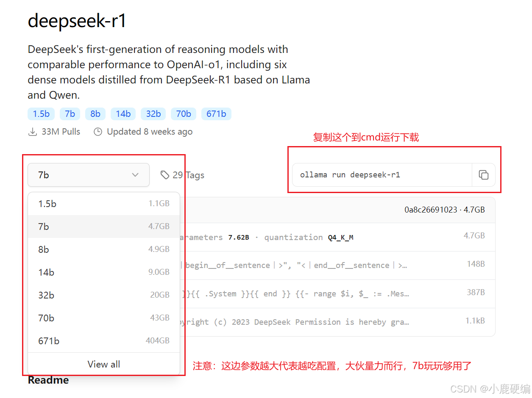Collapse the 7b model size dropdown
Image resolution: width=532 pixels, height=398 pixels.
click(x=89, y=175)
